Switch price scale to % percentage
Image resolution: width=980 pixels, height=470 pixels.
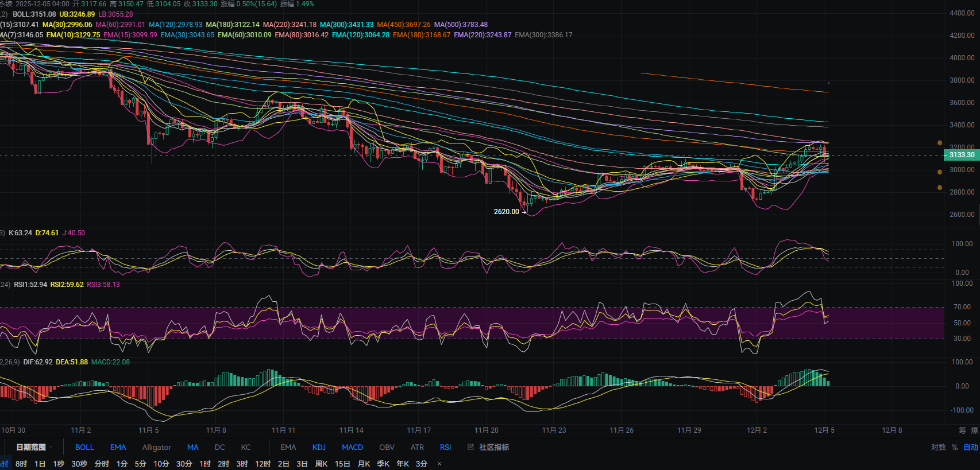pyautogui.click(x=955, y=447)
